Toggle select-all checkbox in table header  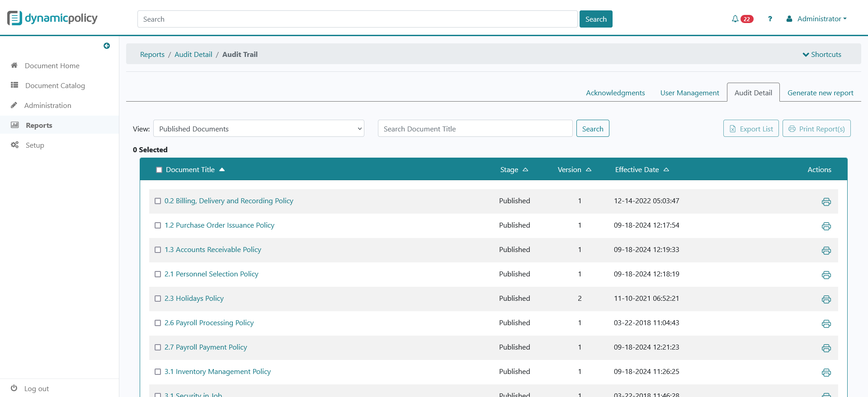tap(159, 170)
